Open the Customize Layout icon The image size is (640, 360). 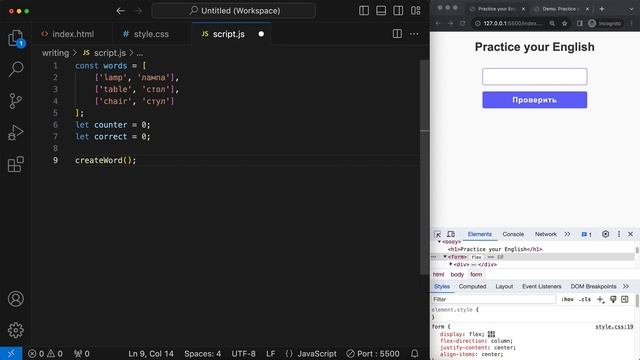tap(416, 11)
